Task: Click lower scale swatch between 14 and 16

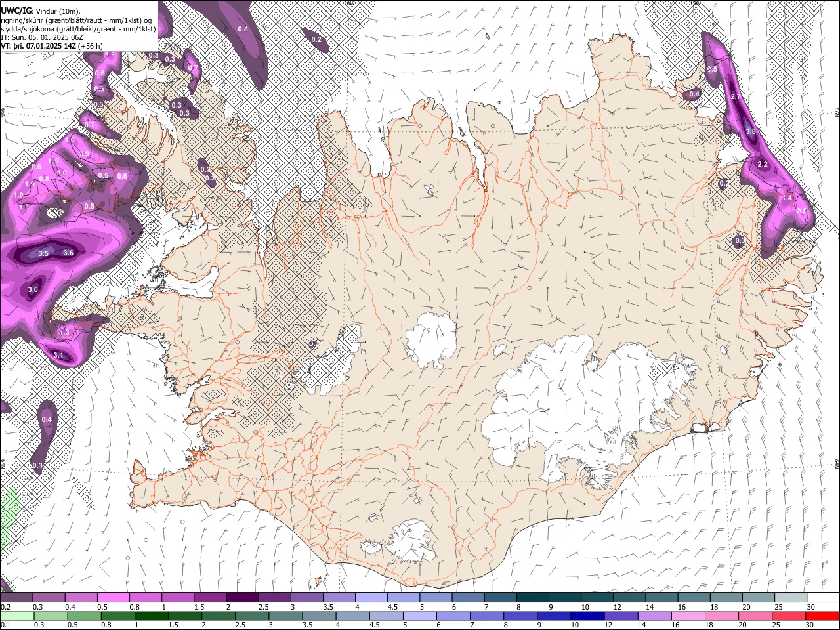Action: click(x=654, y=616)
